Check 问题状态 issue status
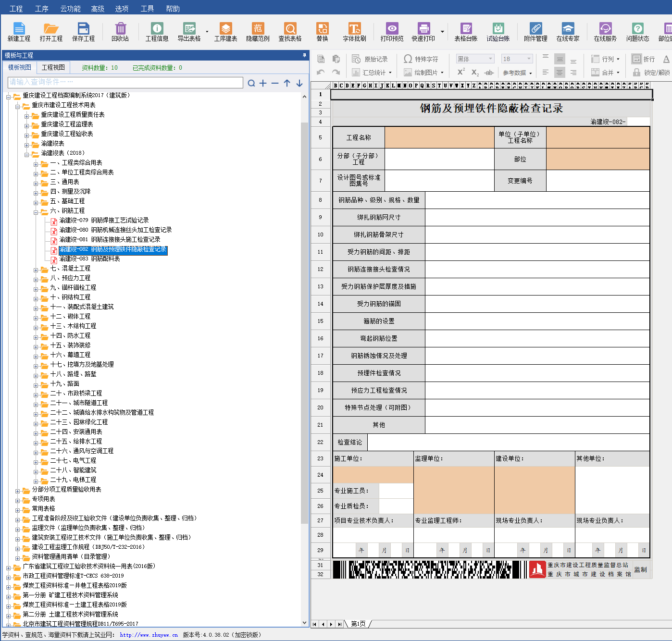672x641 pixels. tap(637, 32)
